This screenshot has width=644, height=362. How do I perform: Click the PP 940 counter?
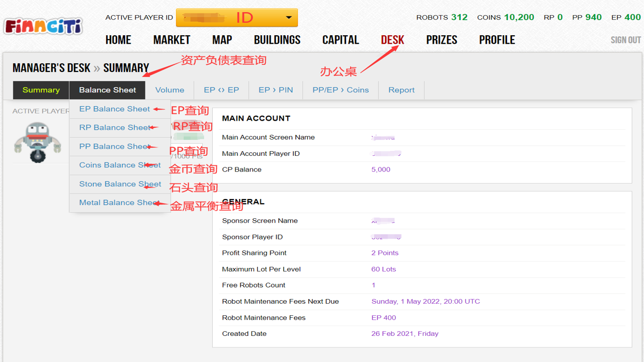(587, 17)
